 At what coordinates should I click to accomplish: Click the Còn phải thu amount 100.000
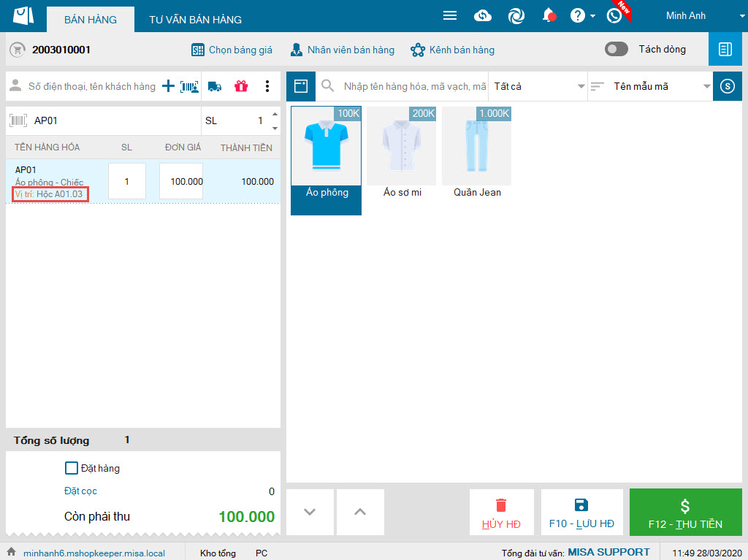[247, 517]
